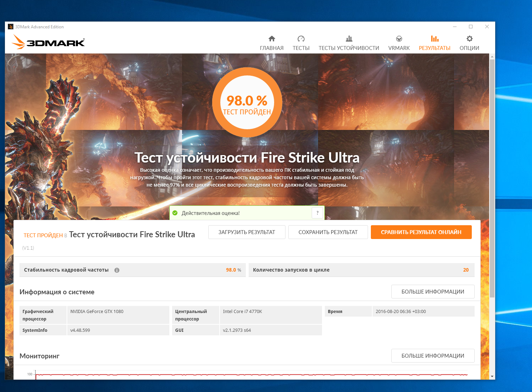The image size is (532, 392).
Task: Minimize the 3DMark window
Action: click(455, 27)
